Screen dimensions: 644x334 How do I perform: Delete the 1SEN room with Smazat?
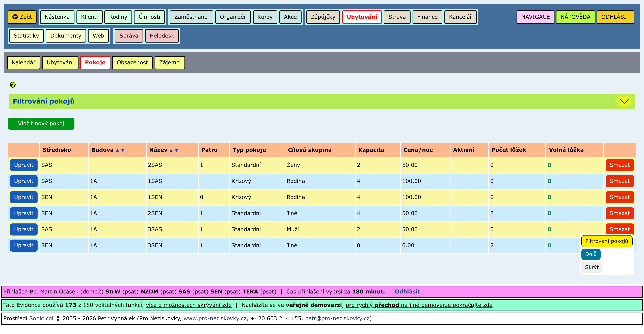point(619,197)
